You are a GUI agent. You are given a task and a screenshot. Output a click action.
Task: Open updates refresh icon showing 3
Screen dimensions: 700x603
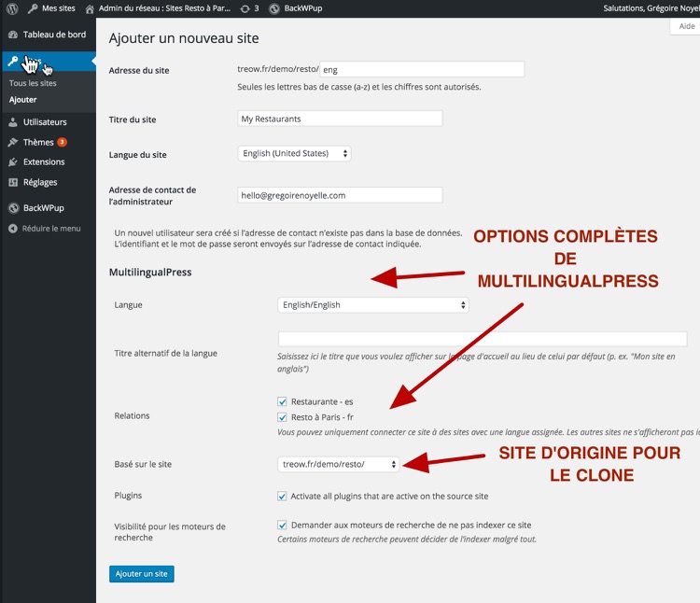[245, 9]
